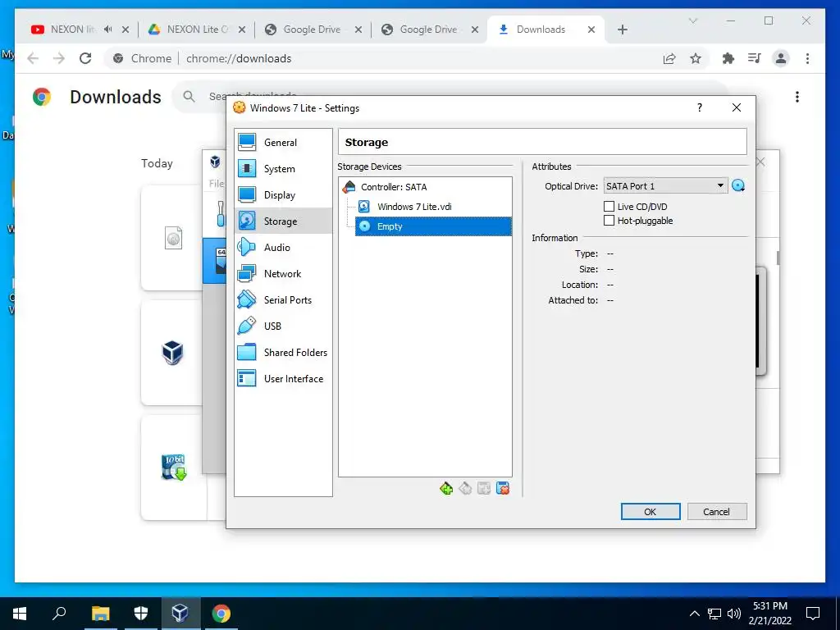
Task: Open the Windows Start menu
Action: 20,614
